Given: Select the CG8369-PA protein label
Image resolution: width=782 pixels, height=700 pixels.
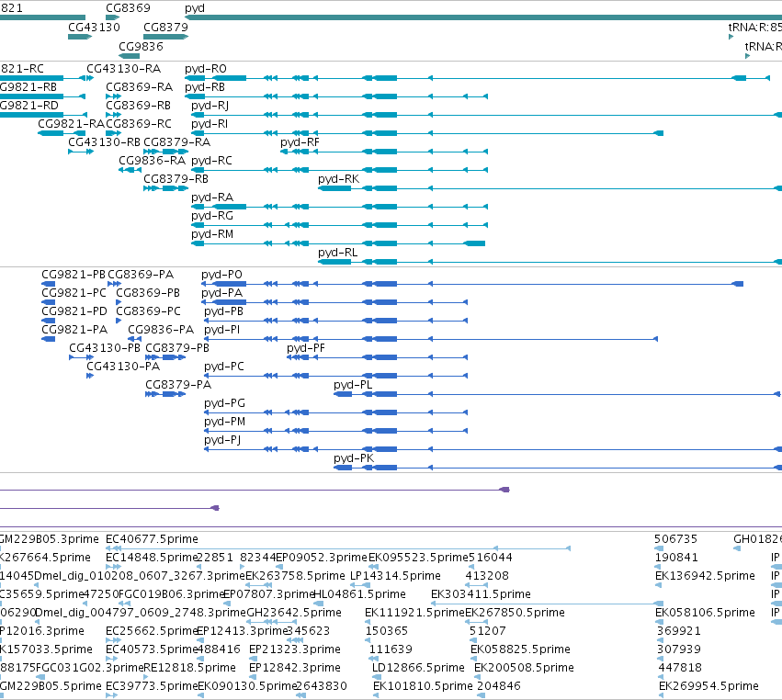Looking at the screenshot, I should (x=141, y=275).
